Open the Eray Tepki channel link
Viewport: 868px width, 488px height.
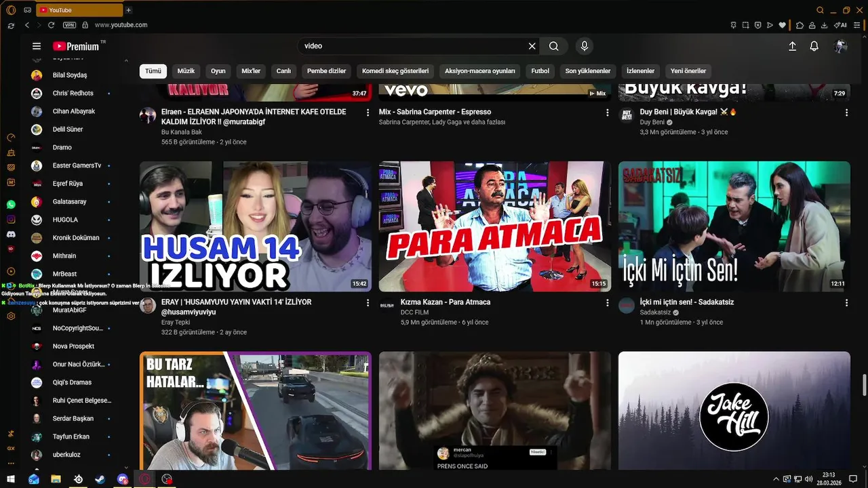tap(176, 323)
